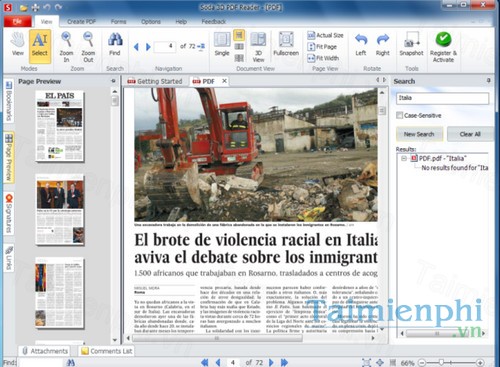
Task: Click the status bar binoculars search icon
Action: click(70, 362)
